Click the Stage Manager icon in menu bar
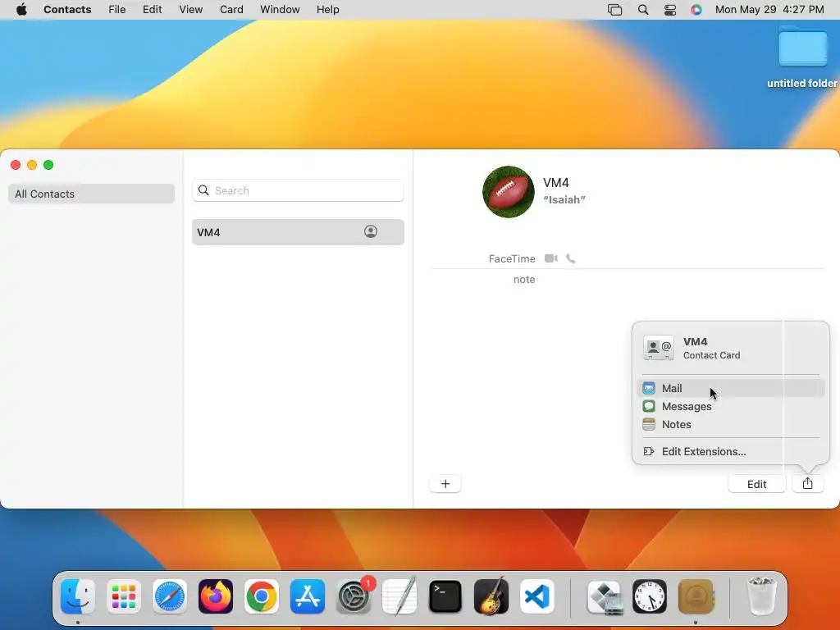The image size is (840, 630). pos(614,10)
